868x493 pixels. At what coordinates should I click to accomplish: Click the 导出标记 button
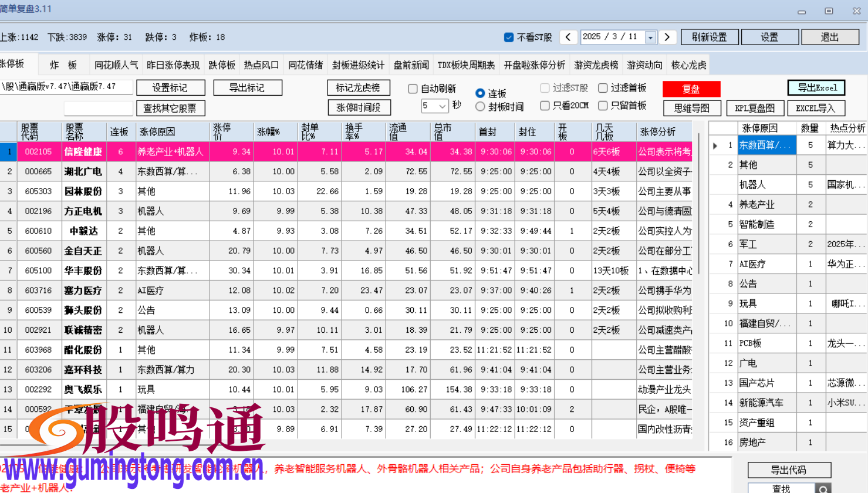pyautogui.click(x=248, y=87)
